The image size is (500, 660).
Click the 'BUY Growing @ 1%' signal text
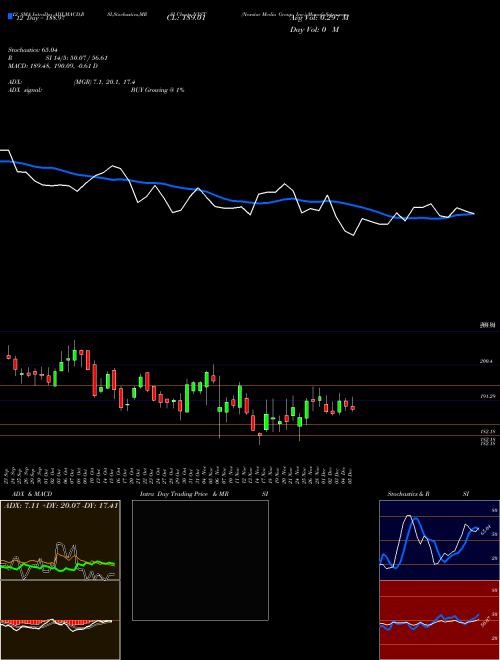tap(157, 90)
